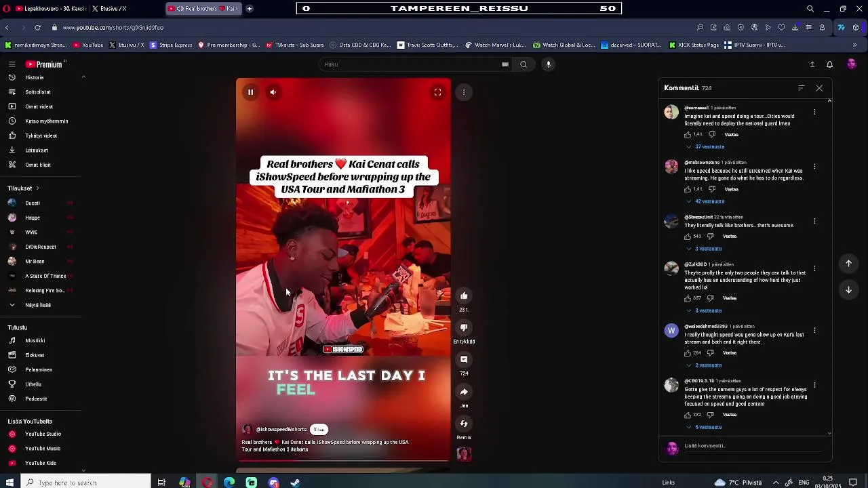Open YouTube Music in the sidebar
The height and width of the screenshot is (488, 868).
(x=41, y=449)
